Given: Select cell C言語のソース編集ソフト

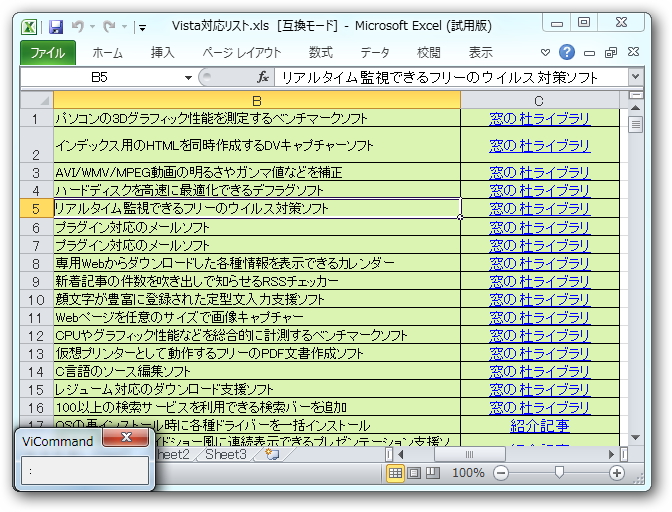Looking at the screenshot, I should click(257, 371).
